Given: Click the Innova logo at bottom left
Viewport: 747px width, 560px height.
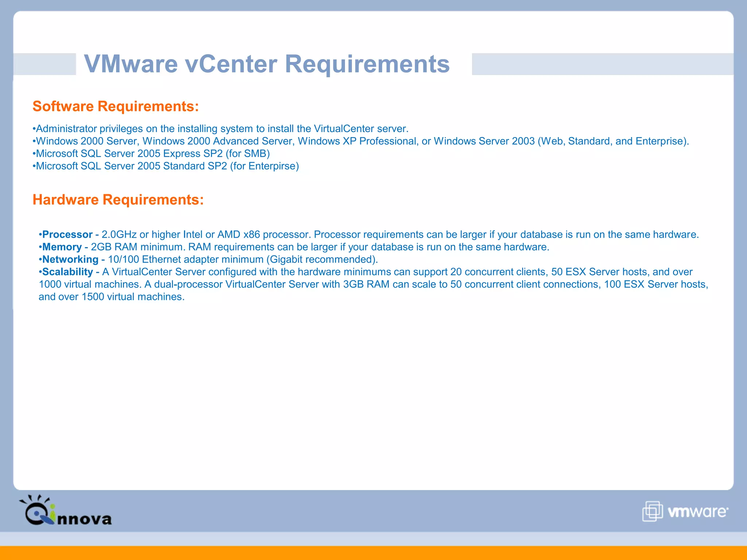Looking at the screenshot, I should pos(65,510).
